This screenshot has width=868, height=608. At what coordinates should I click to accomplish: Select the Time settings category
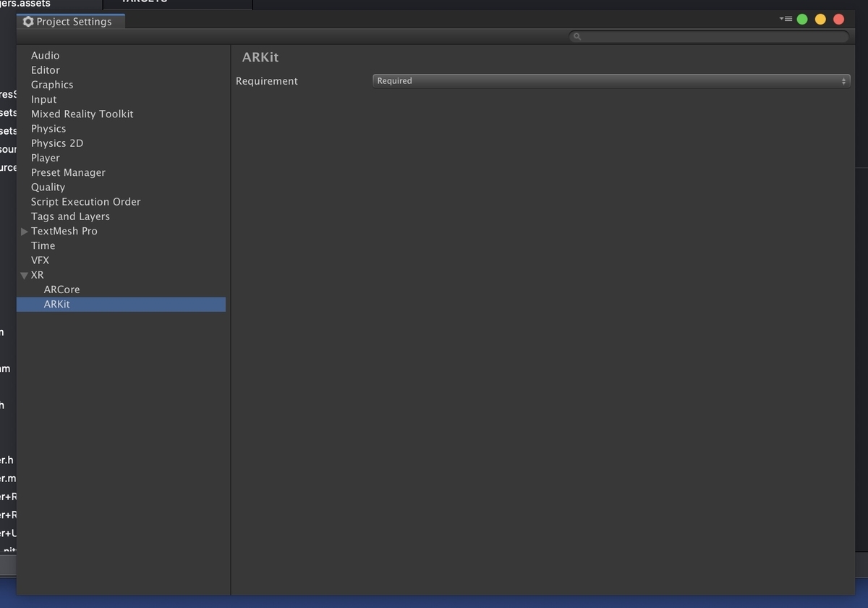coord(43,245)
